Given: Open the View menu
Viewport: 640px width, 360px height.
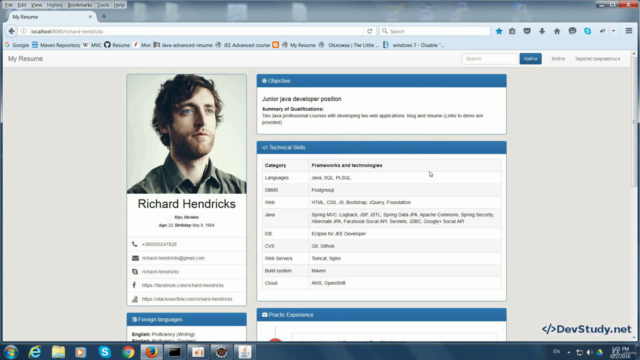Looking at the screenshot, I should tap(36, 5).
